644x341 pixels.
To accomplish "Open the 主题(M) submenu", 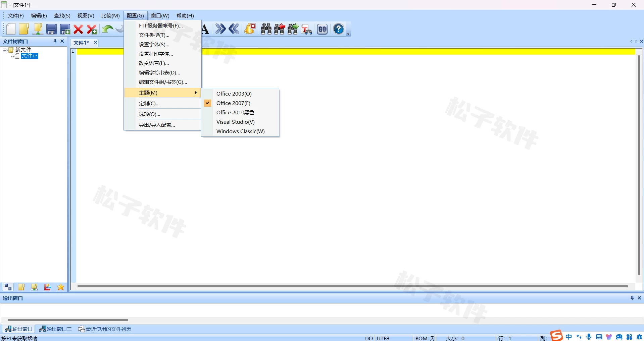I will (x=163, y=93).
